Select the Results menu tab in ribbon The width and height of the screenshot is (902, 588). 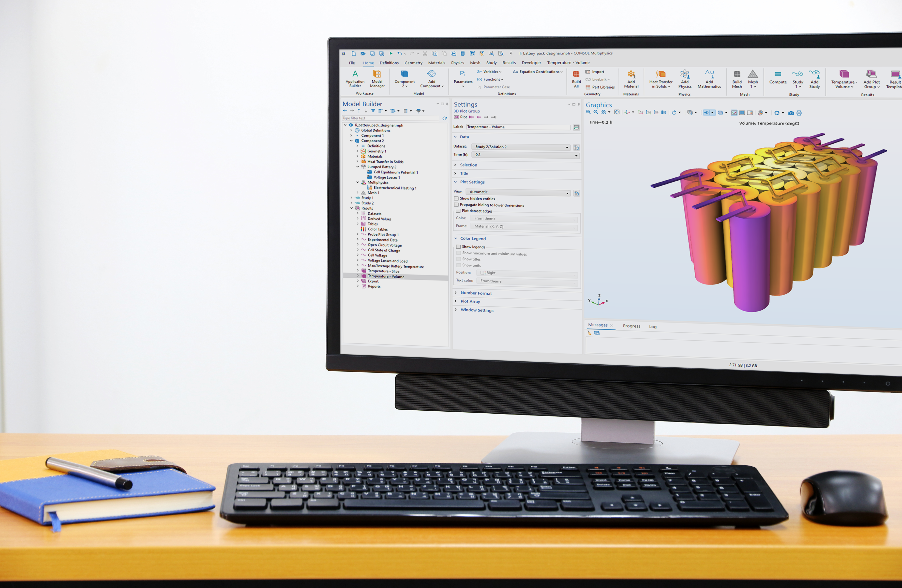tap(510, 62)
